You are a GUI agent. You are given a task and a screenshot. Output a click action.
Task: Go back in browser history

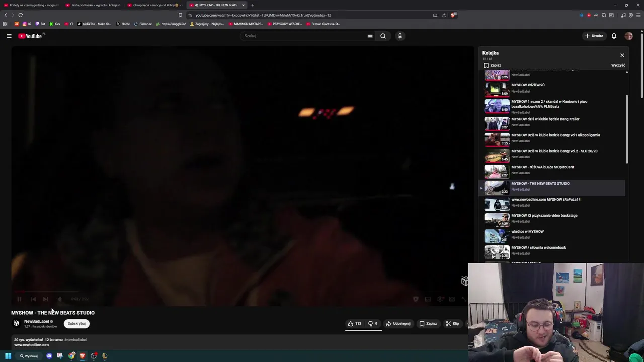click(x=6, y=15)
